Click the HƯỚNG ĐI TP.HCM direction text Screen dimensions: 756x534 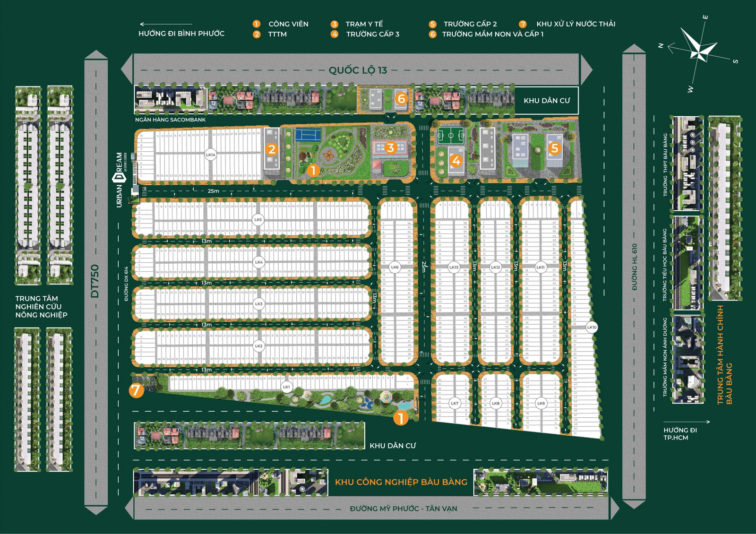pos(680,434)
